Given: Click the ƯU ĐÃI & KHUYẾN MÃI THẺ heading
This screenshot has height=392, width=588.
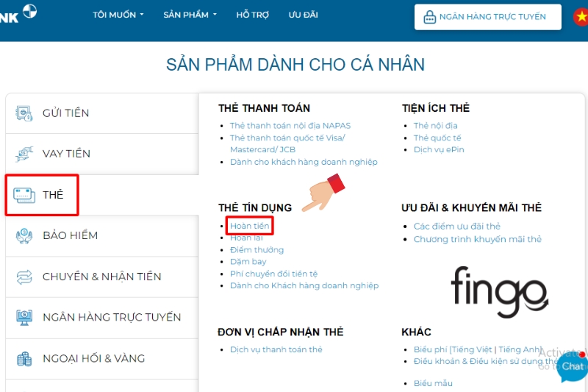Looking at the screenshot, I should point(471,208).
